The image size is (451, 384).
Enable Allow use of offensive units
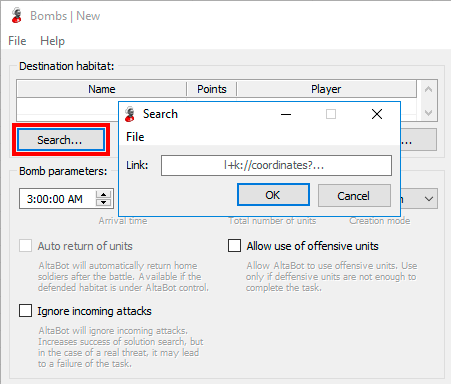(234, 246)
